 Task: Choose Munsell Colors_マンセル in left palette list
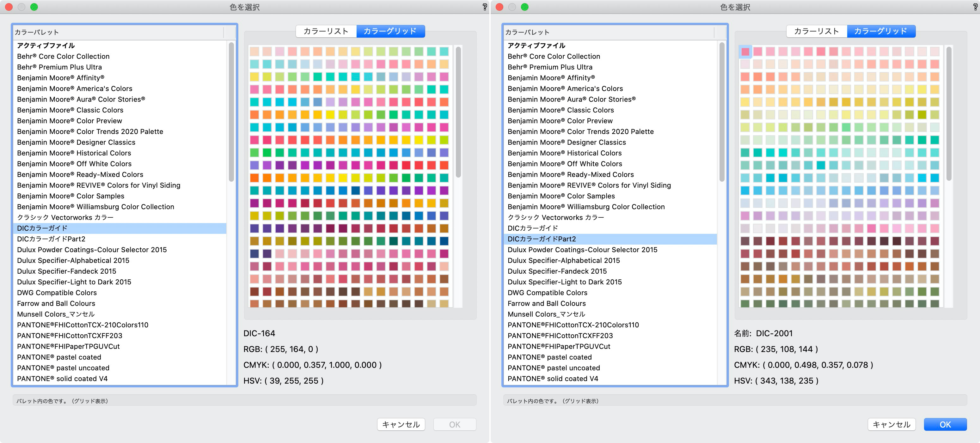point(56,314)
